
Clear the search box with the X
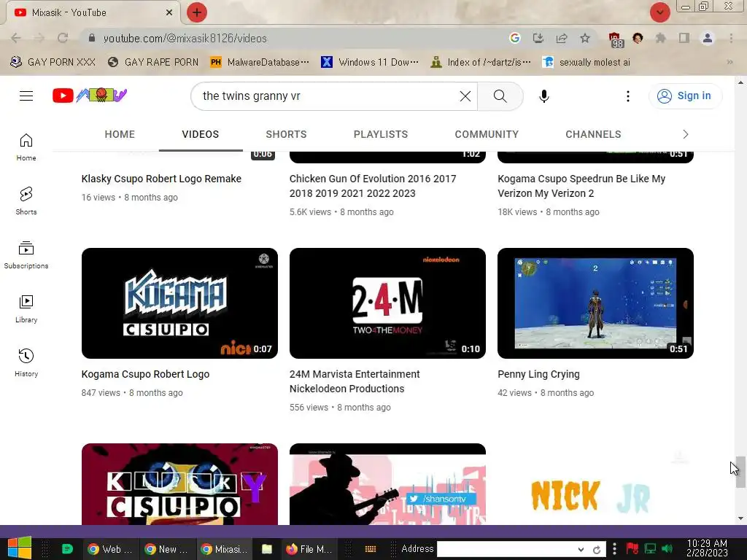click(465, 96)
